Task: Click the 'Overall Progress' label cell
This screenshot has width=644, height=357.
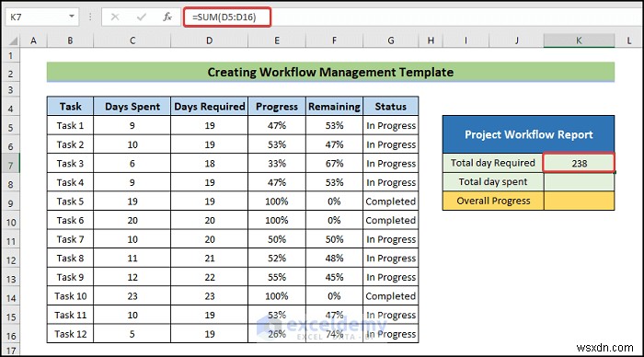Action: [493, 201]
